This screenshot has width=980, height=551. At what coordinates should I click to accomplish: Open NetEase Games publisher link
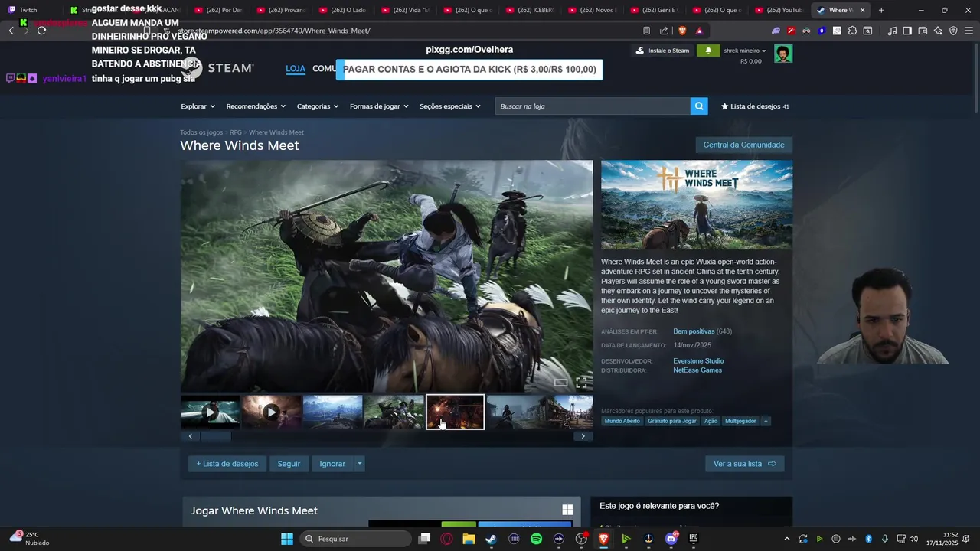[697, 370]
